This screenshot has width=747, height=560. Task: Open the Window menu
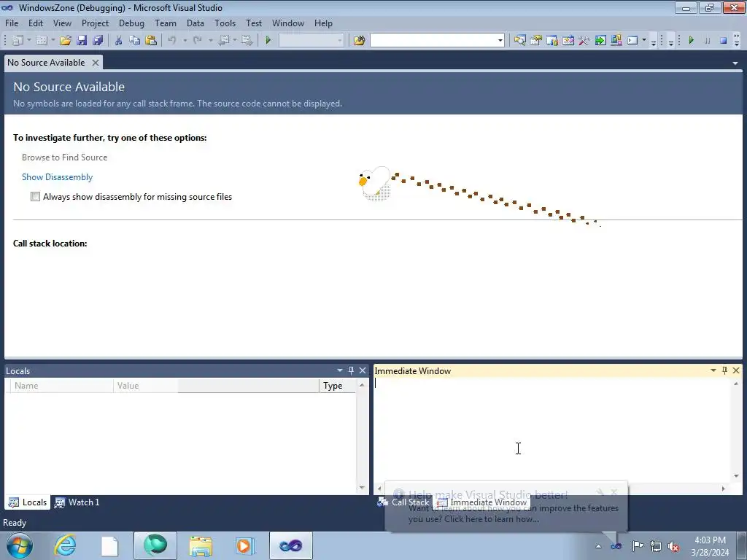[287, 23]
